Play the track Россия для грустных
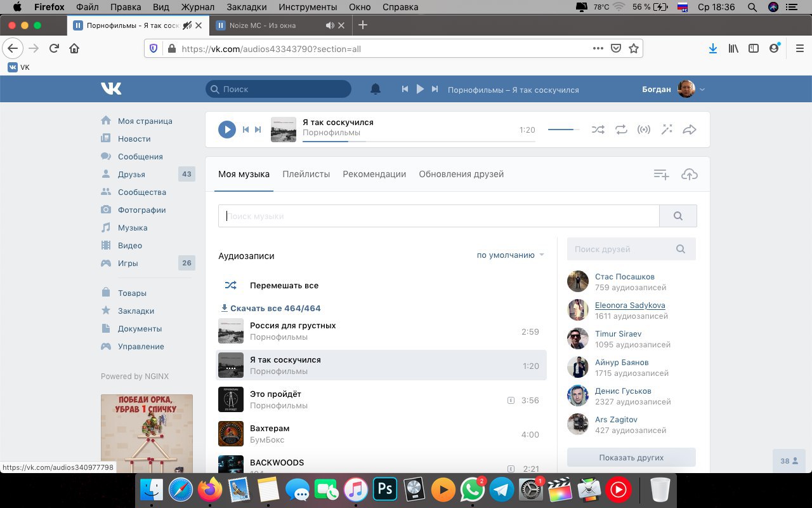 click(x=381, y=331)
